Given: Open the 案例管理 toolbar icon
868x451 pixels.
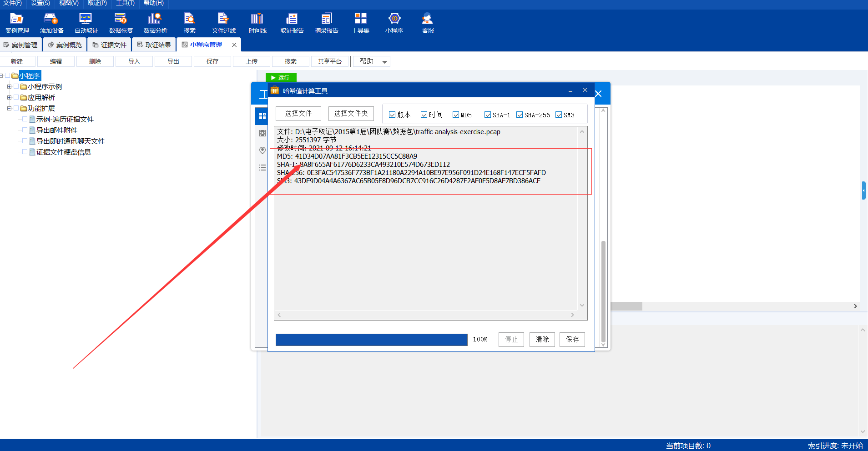Looking at the screenshot, I should (17, 23).
